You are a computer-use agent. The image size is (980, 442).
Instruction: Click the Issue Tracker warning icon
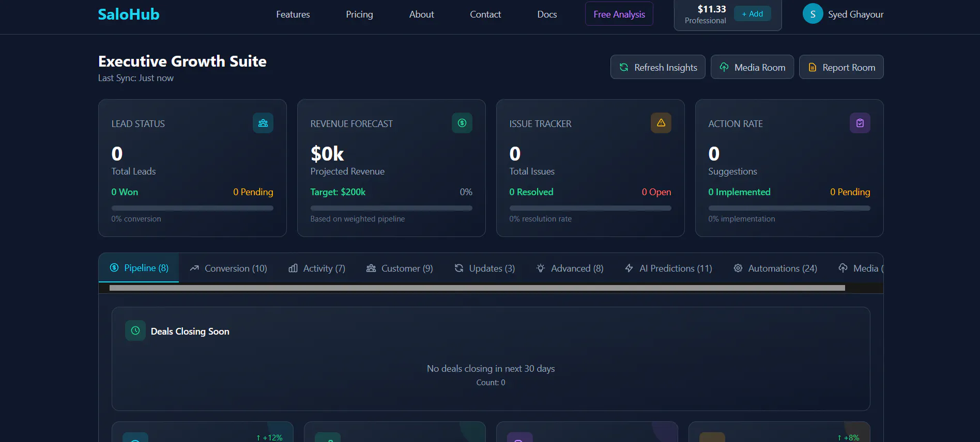[661, 123]
